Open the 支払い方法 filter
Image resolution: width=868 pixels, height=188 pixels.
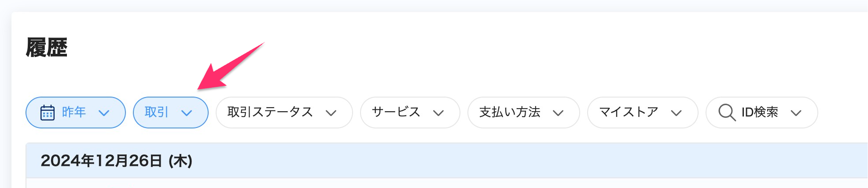pyautogui.click(x=524, y=113)
